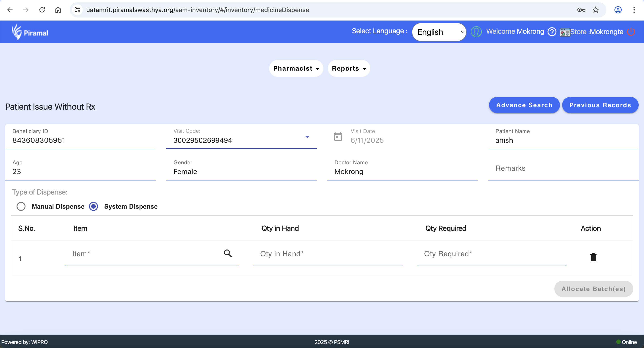View site information icon in address bar
The image size is (644, 348).
77,10
